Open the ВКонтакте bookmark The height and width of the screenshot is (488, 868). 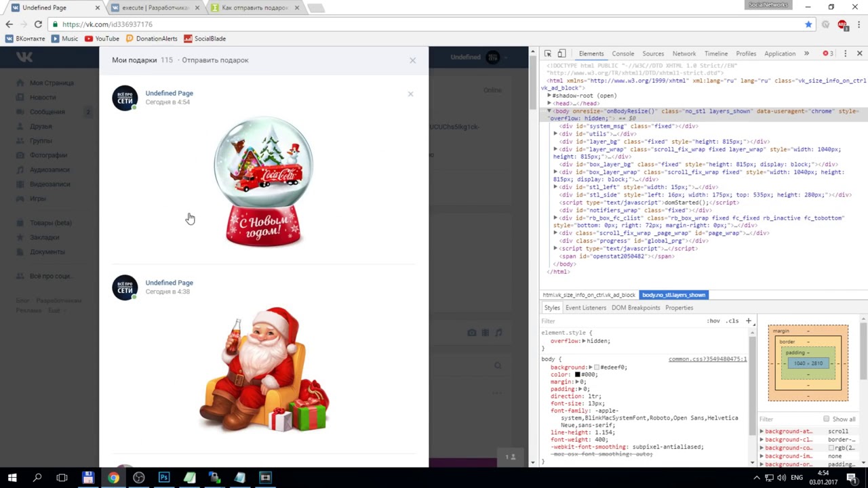coord(25,39)
